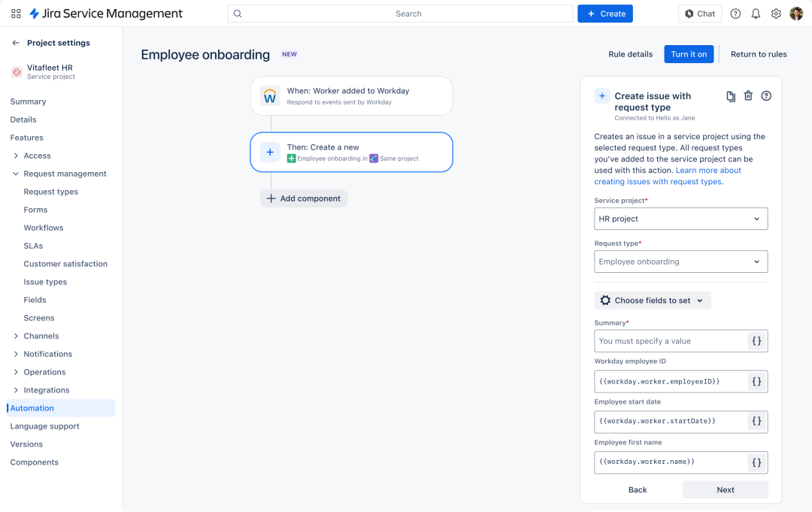Click the search magnifier icon
812x512 pixels.
click(x=238, y=14)
